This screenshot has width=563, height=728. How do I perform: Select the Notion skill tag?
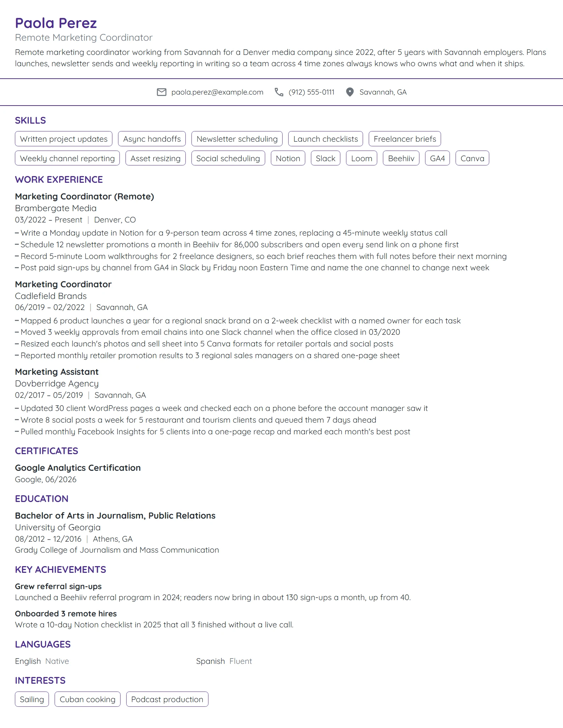click(288, 158)
